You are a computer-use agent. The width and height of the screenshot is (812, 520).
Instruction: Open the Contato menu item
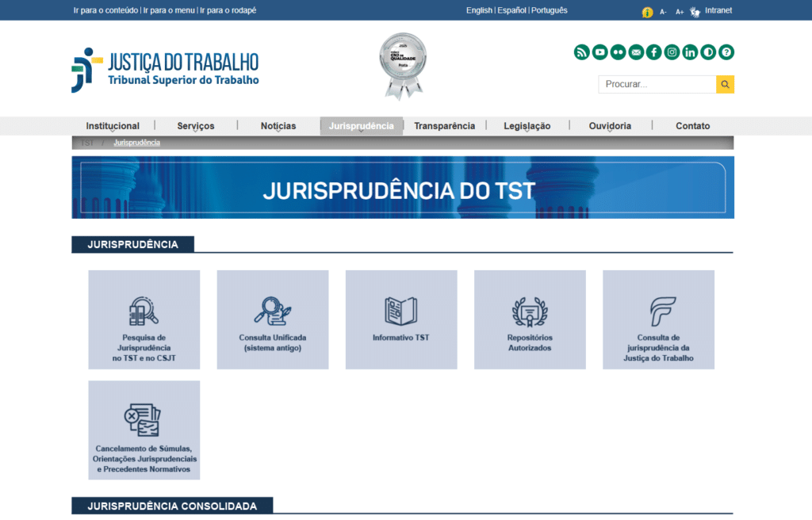click(x=693, y=126)
